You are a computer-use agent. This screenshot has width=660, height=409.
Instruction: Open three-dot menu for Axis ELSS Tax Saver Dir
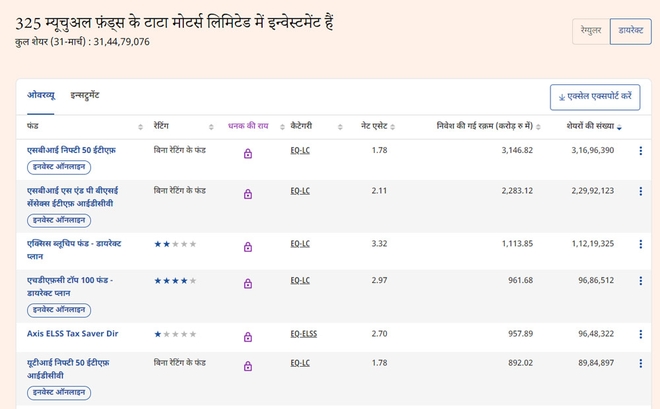[x=640, y=334]
